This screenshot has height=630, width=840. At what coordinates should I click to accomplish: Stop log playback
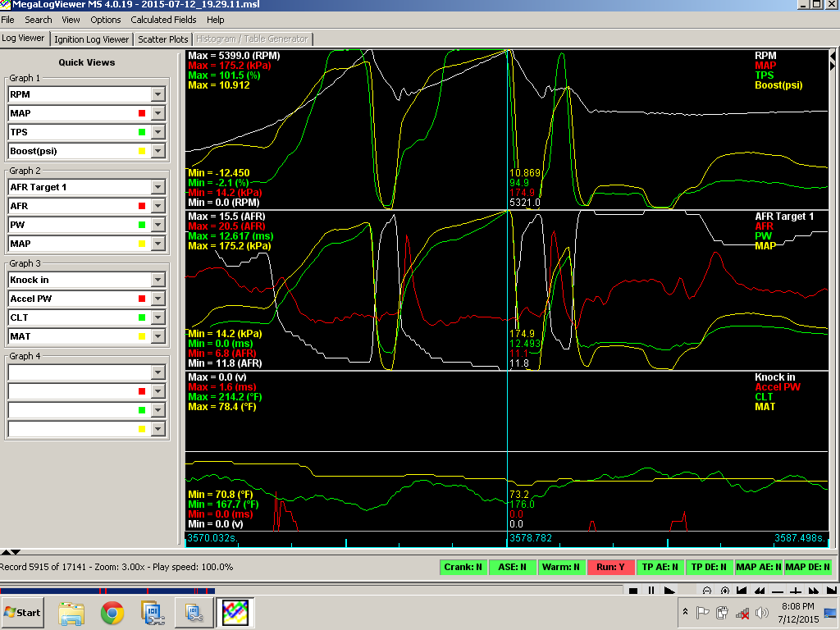coord(633,591)
